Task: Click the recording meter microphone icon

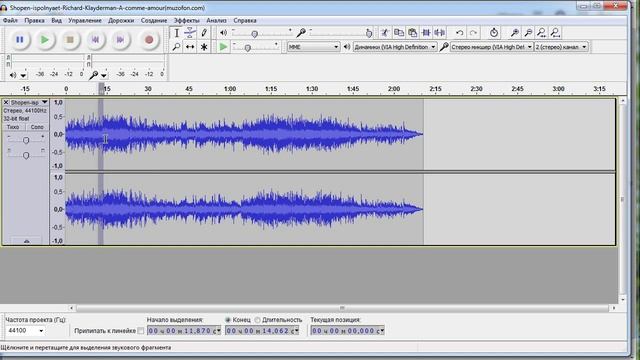Action: (x=93, y=75)
